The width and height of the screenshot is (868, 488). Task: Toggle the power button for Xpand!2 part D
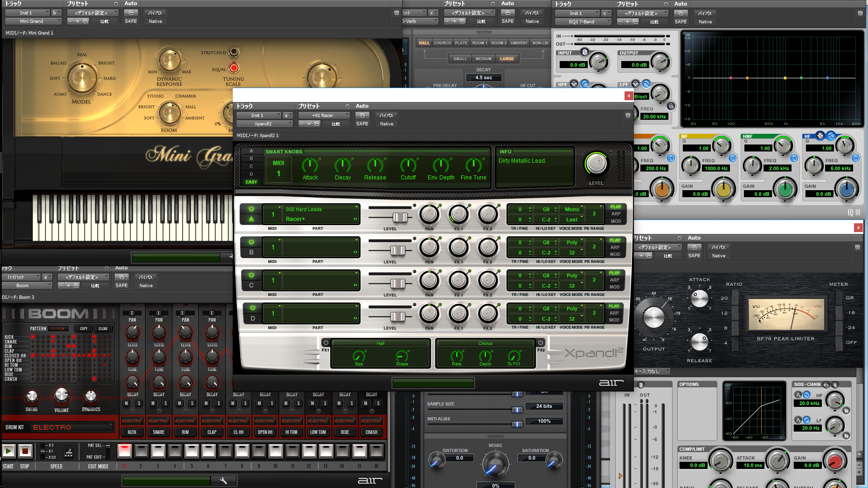[x=252, y=308]
